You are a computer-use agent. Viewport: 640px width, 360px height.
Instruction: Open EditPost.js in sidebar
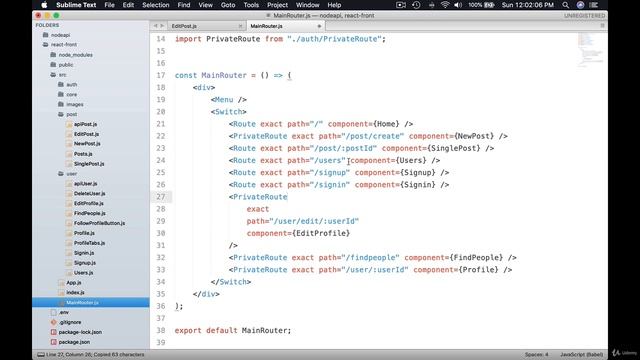coord(86,134)
